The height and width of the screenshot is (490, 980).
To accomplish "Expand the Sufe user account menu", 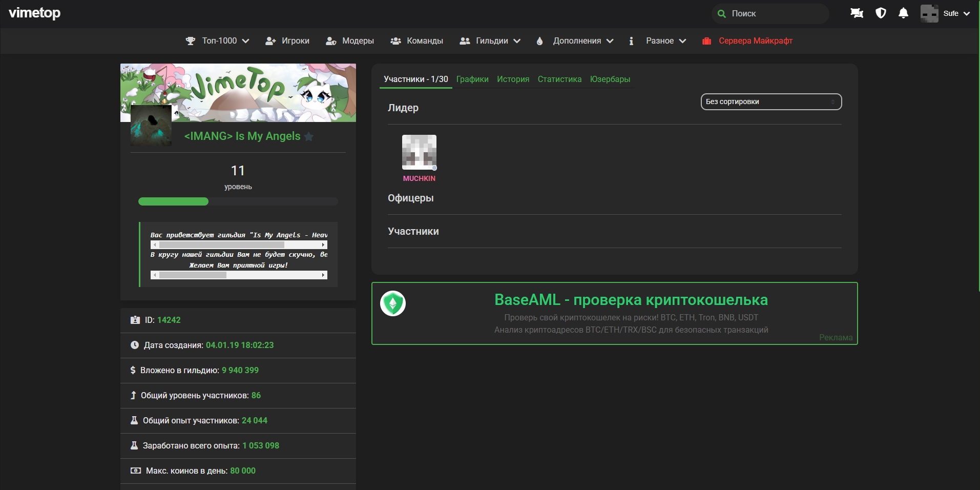I will (x=945, y=13).
